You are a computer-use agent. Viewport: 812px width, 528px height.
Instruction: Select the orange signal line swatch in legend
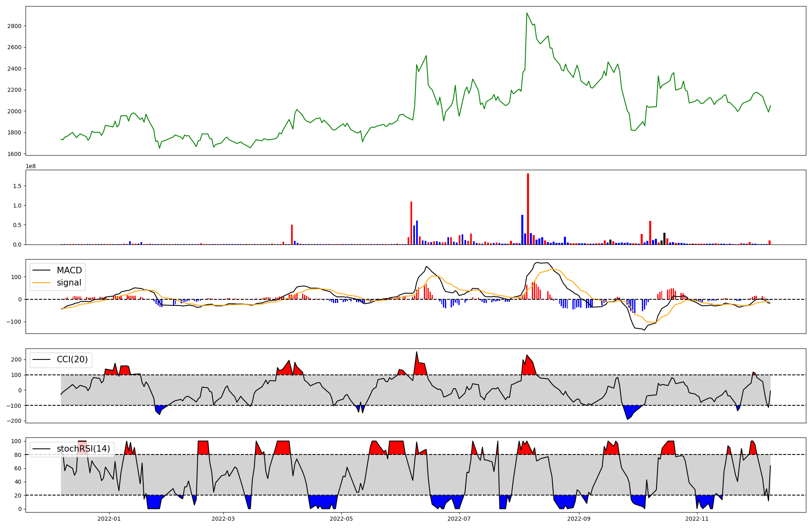41,283
